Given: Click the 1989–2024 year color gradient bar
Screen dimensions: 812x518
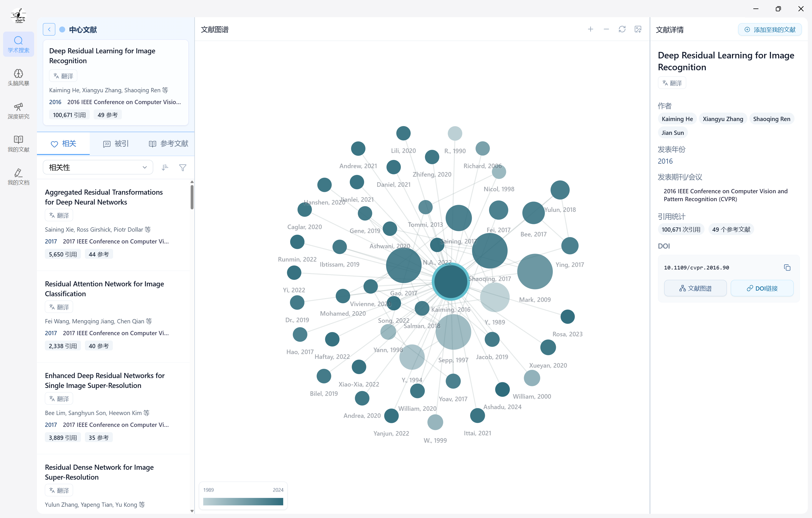Looking at the screenshot, I should coord(243,501).
